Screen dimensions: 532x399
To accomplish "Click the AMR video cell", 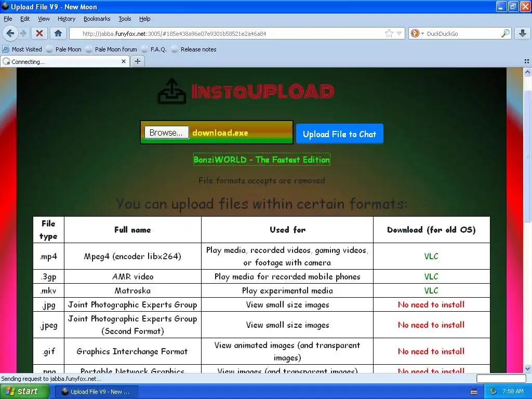I will coord(132,276).
